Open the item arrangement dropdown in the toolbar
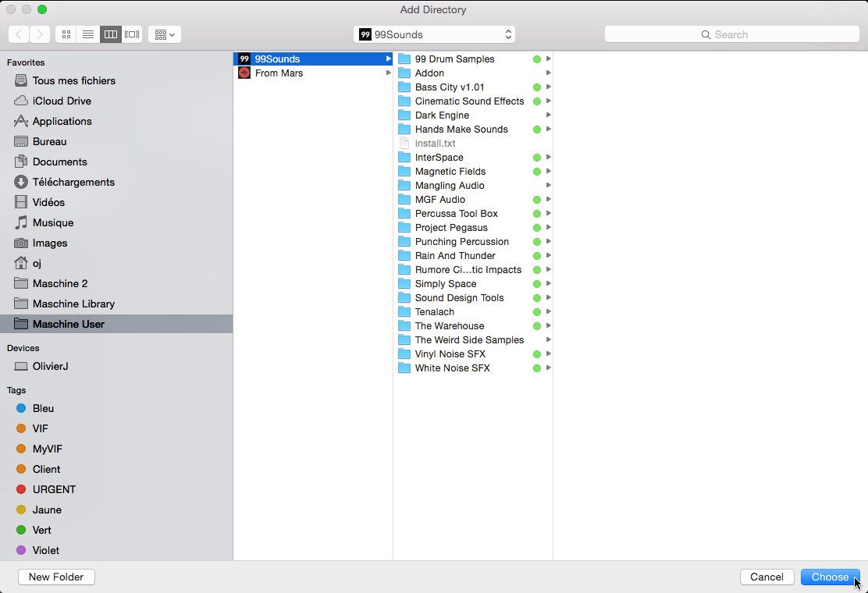The image size is (868, 593). point(164,34)
